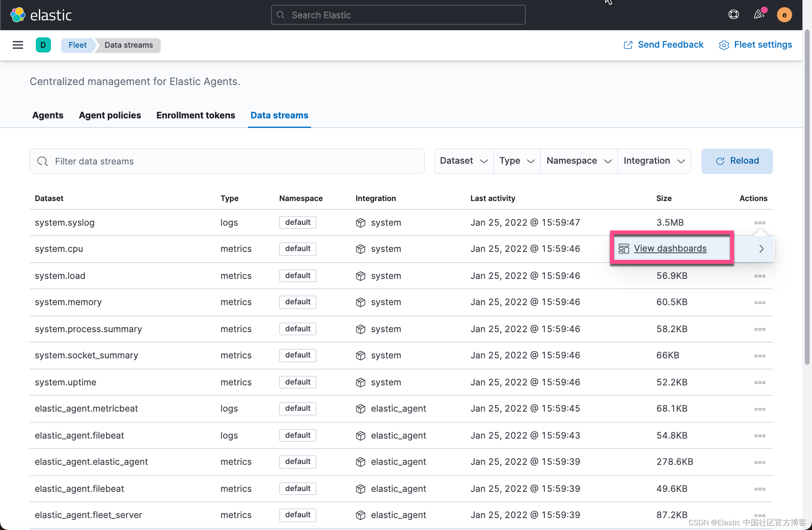812x530 pixels.
Task: Expand the Dataset filter dropdown
Action: pyautogui.click(x=464, y=161)
